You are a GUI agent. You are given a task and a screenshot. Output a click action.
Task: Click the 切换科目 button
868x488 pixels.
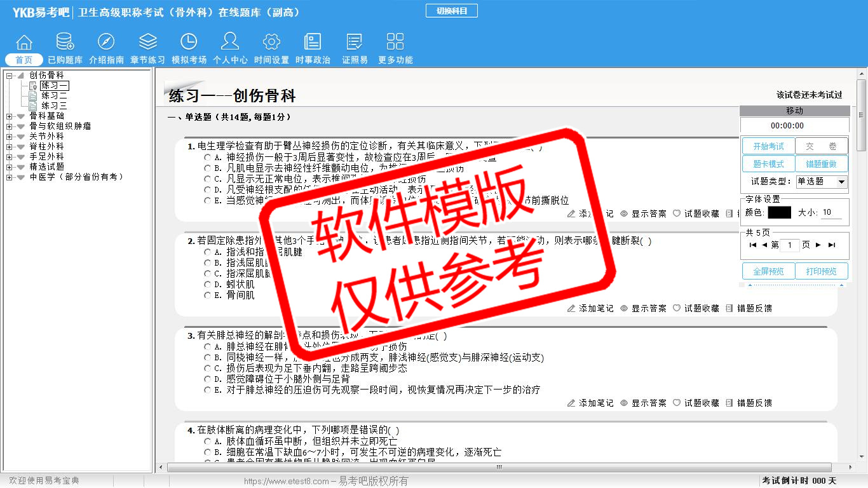tap(451, 11)
